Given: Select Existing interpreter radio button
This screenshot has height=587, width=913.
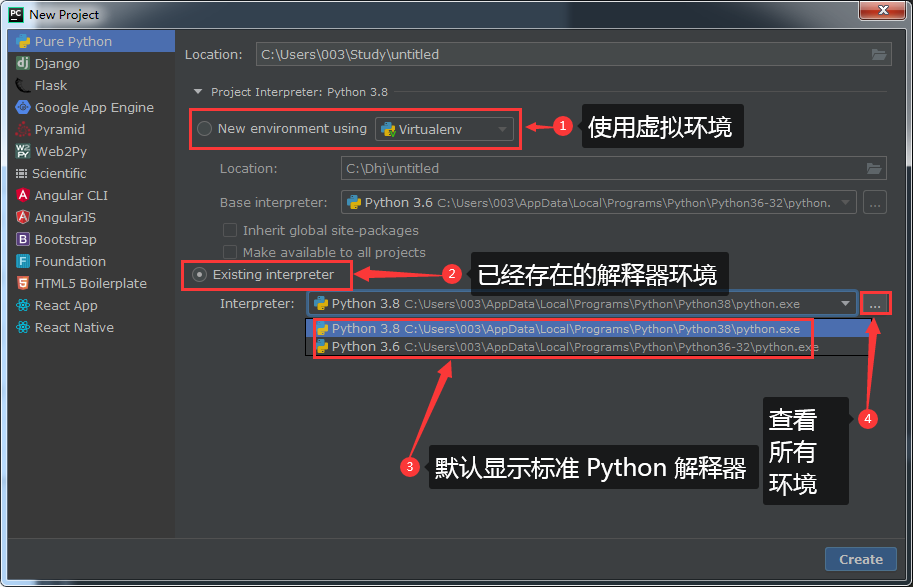Looking at the screenshot, I should 200,274.
